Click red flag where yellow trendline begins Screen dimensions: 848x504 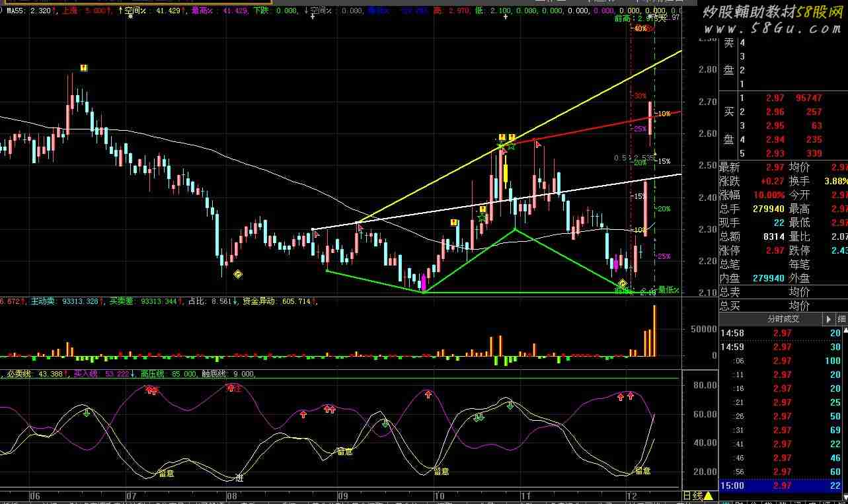pos(360,228)
